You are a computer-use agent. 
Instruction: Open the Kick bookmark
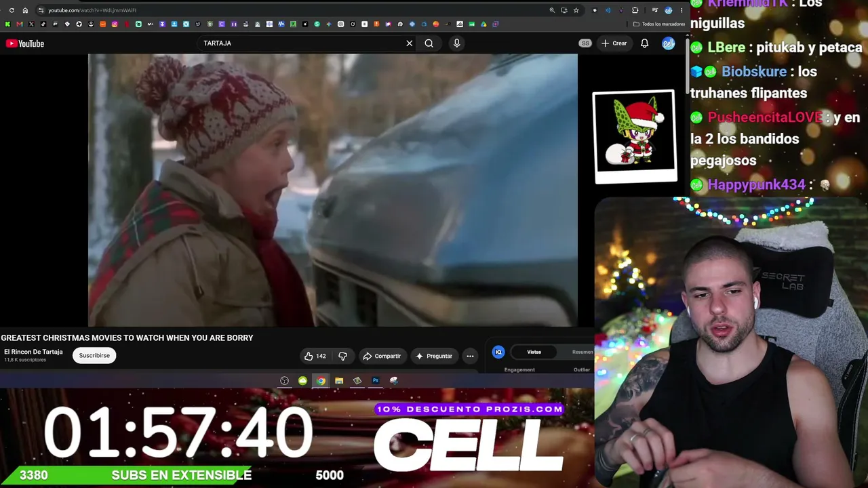point(7,24)
